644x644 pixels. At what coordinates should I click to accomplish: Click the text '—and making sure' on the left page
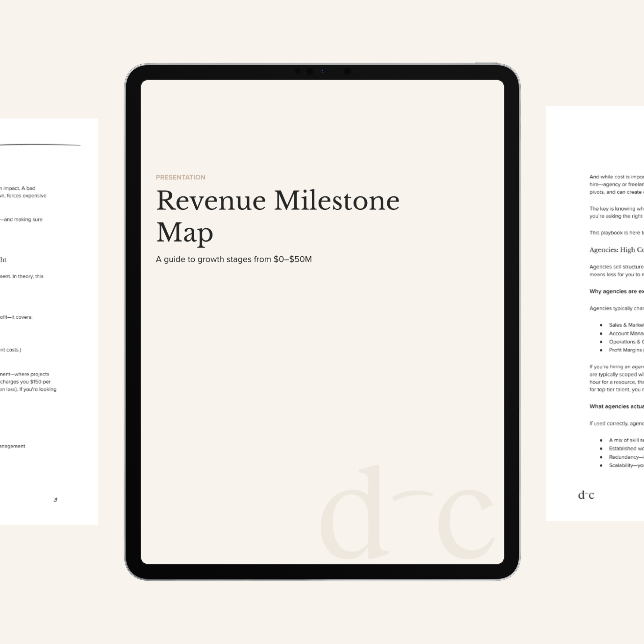point(21,219)
